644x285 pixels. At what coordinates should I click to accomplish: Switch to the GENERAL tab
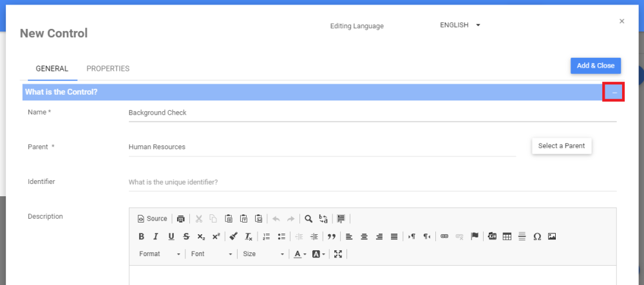click(52, 68)
